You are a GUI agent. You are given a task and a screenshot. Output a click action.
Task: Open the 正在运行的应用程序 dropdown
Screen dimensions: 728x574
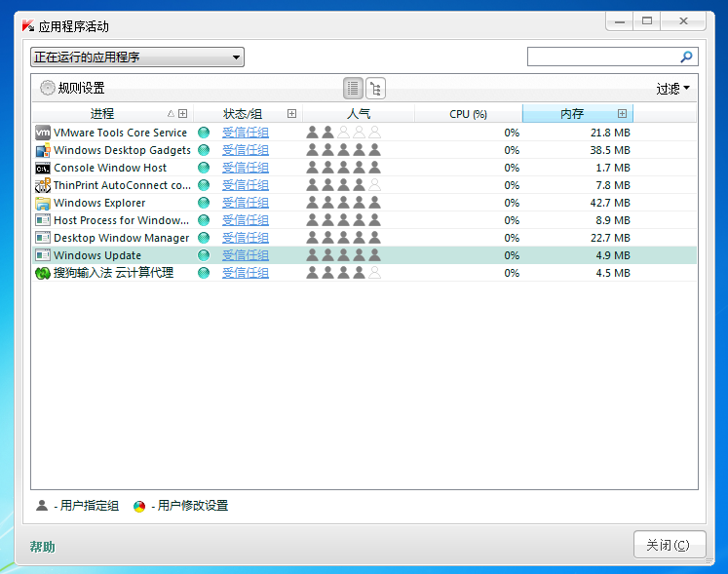[x=137, y=57]
